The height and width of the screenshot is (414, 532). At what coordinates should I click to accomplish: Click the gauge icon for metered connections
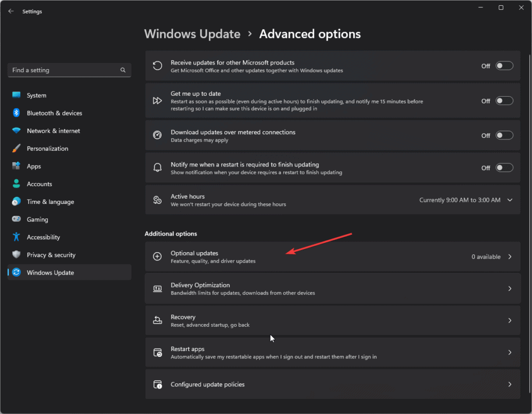click(157, 135)
